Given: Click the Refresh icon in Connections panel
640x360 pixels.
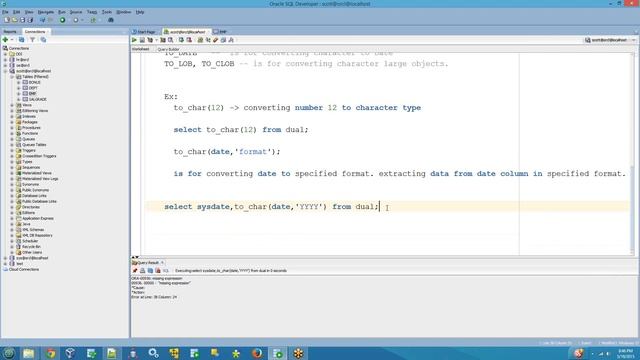Looking at the screenshot, I should click(21, 40).
